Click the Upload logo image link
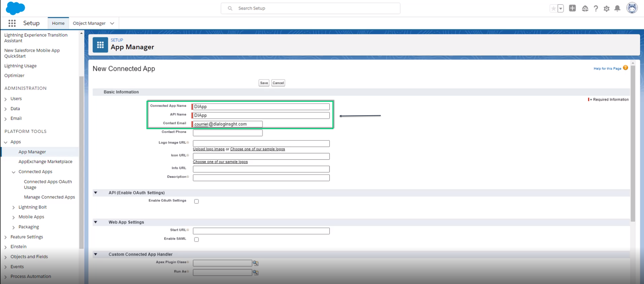 (208, 149)
